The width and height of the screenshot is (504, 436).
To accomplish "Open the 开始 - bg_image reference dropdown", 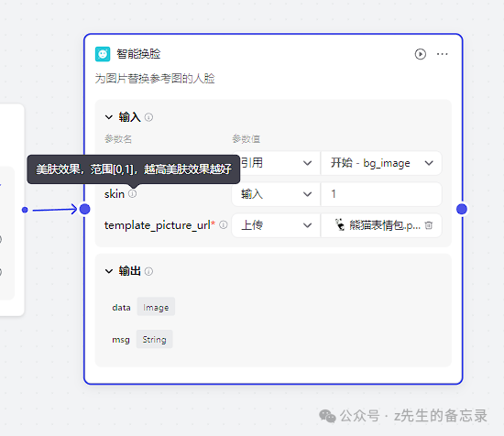I will pos(381,163).
